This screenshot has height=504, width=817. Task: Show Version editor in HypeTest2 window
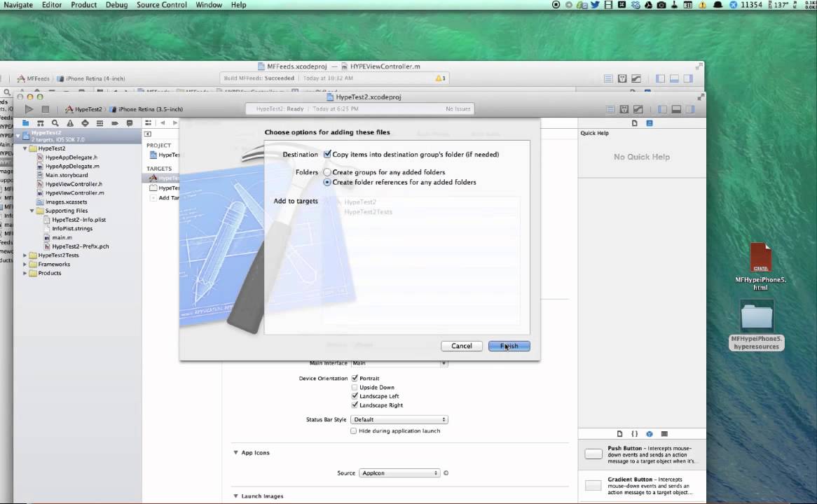pyautogui.click(x=638, y=109)
